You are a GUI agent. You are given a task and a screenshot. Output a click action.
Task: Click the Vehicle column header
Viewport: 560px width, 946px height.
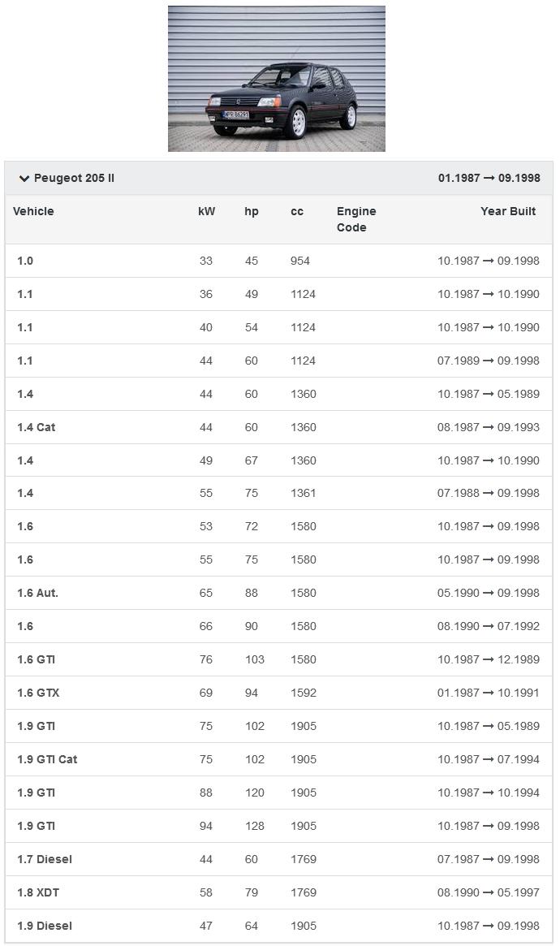tap(33, 211)
